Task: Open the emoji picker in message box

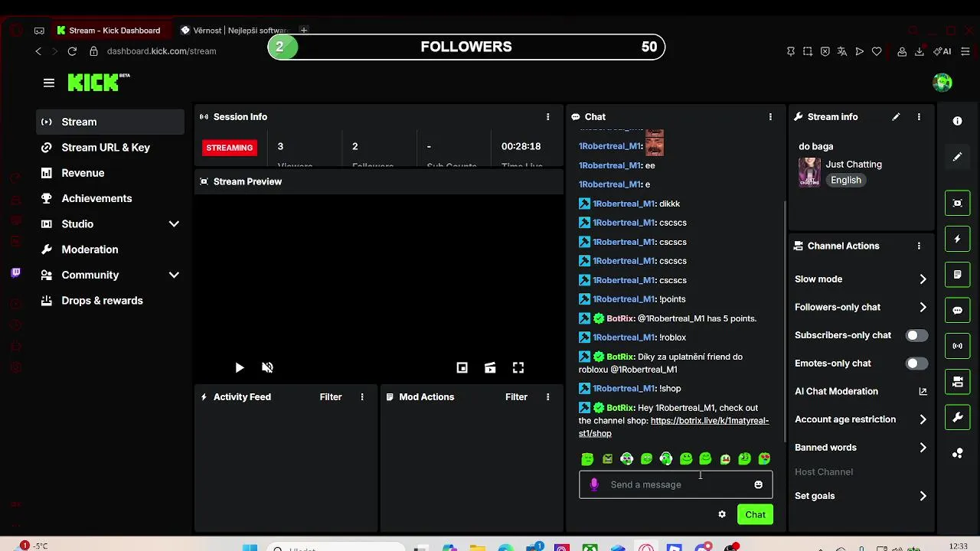Action: pos(758,484)
